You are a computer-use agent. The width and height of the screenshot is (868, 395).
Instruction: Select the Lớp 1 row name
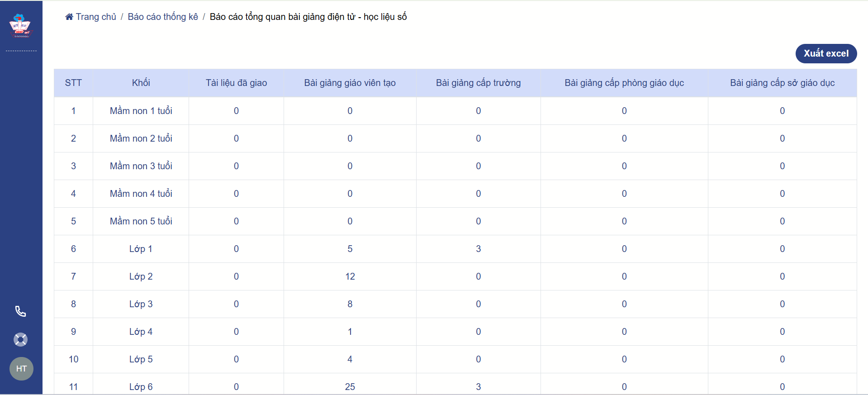click(x=141, y=249)
